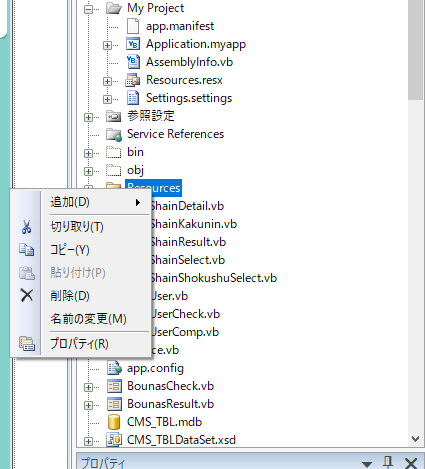Image resolution: width=425 pixels, height=469 pixels.
Task: Select the app.config file name
Action: tap(155, 368)
